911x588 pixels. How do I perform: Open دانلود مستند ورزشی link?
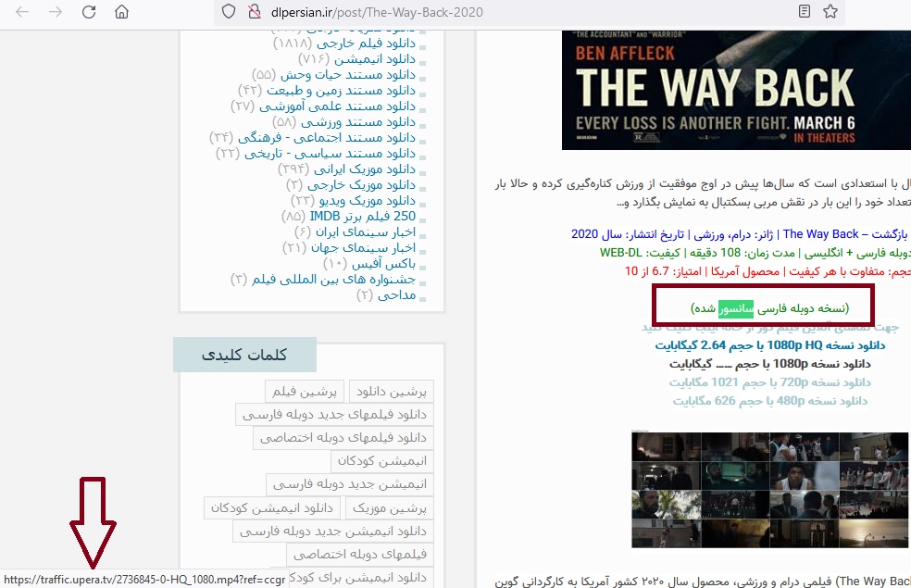(358, 122)
